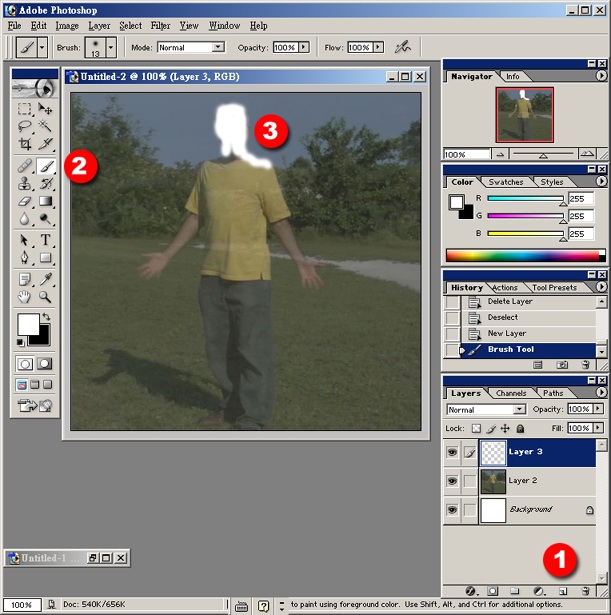
Task: Open the brush Mode dropdown
Action: click(218, 47)
